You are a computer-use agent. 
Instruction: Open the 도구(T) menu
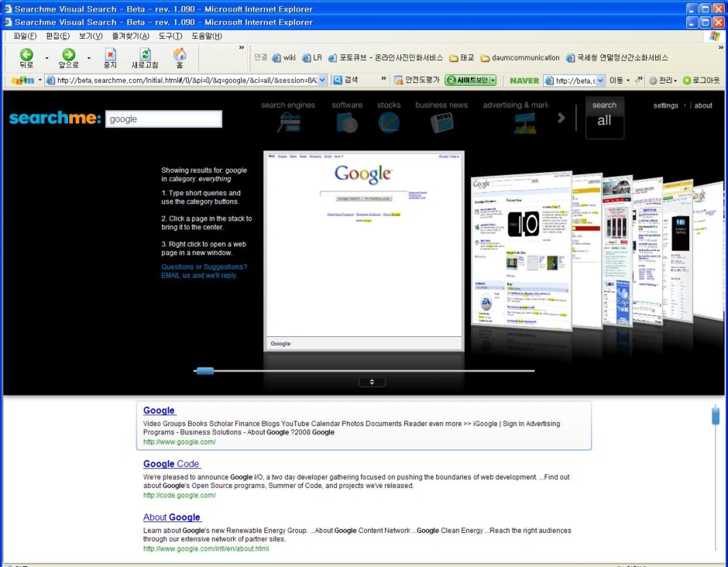tap(170, 36)
